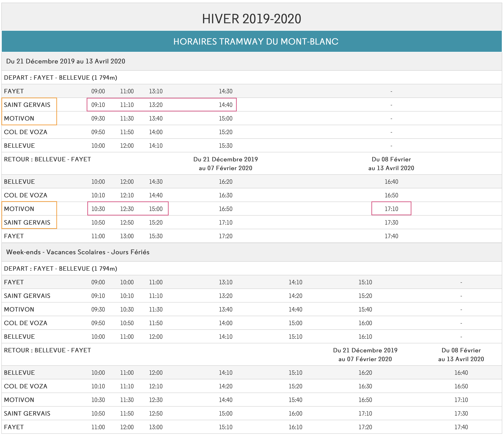Select 13:10 in the Week-ends FAYET departure row
Image resolution: width=504 pixels, height=436 pixels.
pos(225,282)
